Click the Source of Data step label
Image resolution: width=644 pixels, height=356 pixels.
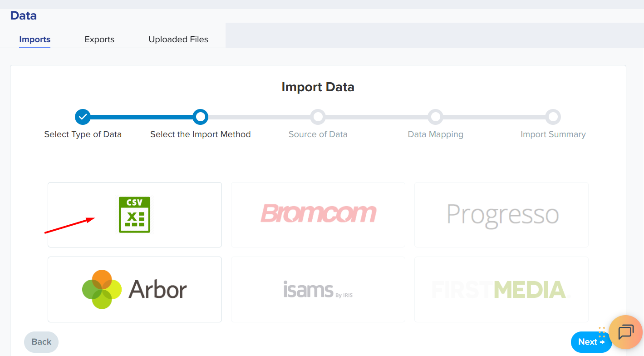[x=318, y=134]
